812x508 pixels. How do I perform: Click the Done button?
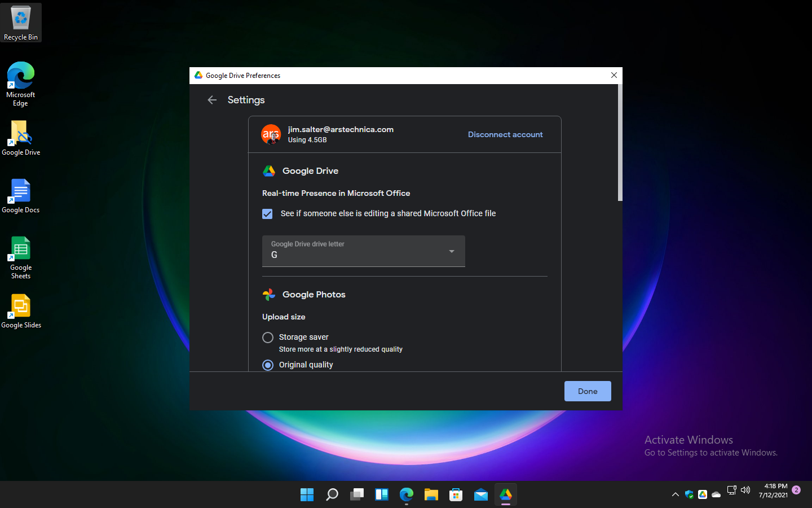[x=588, y=391]
